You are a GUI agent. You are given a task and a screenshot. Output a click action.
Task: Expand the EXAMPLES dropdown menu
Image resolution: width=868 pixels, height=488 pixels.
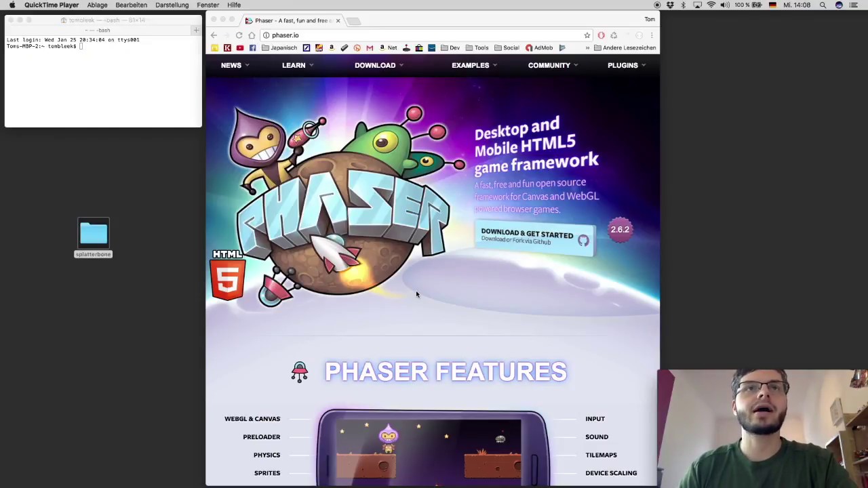point(474,65)
